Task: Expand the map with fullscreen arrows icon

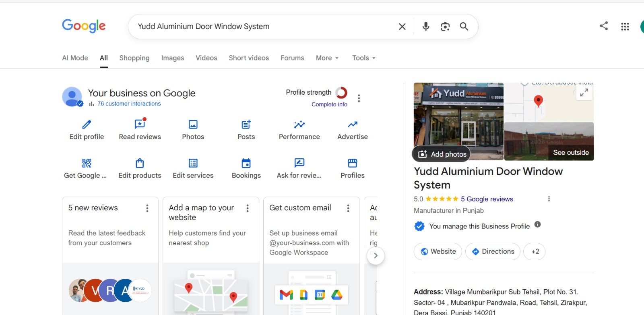Action: click(x=584, y=93)
